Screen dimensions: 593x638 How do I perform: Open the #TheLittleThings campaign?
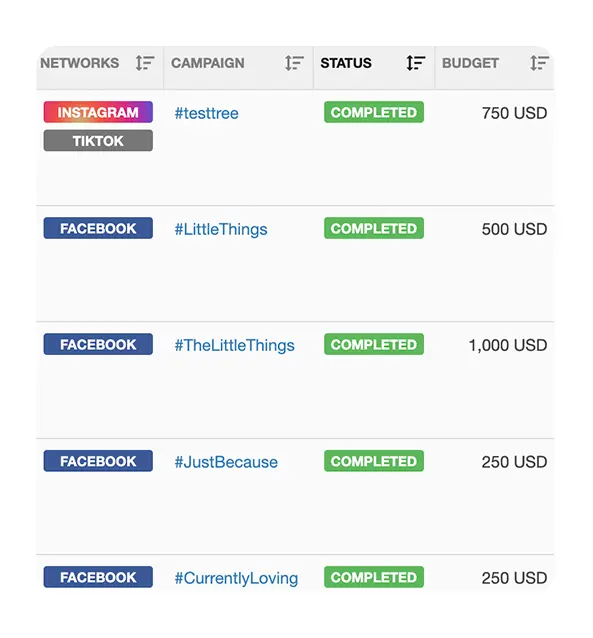tap(234, 345)
